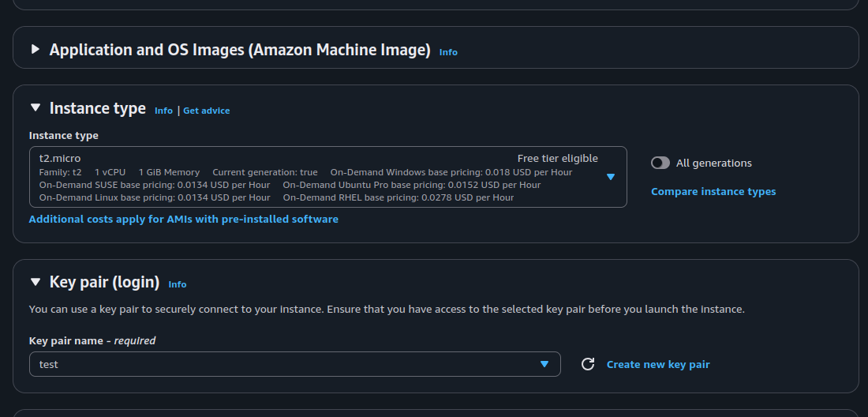Collapse the Instance type section triangle
868x417 pixels.
coord(36,107)
